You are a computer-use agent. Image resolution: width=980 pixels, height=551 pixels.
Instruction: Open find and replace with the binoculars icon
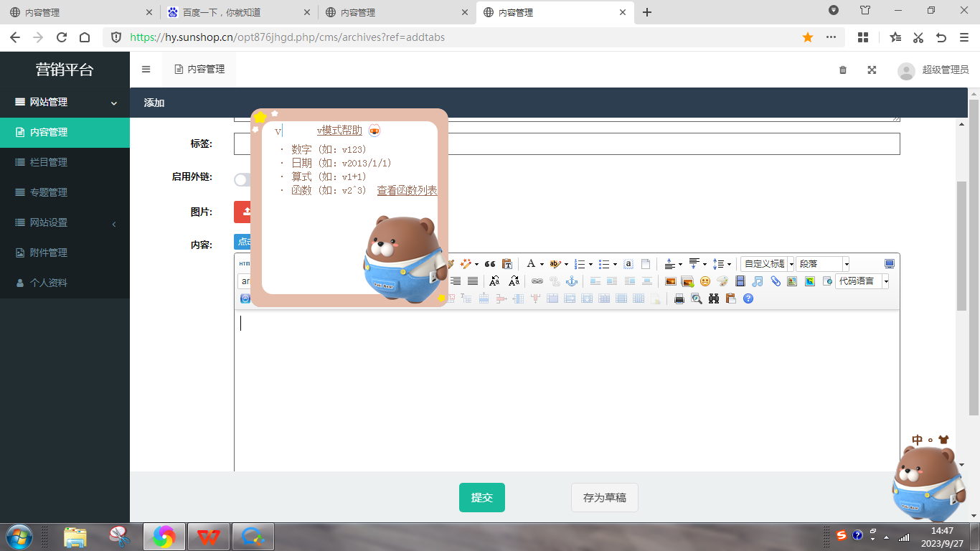(x=714, y=298)
